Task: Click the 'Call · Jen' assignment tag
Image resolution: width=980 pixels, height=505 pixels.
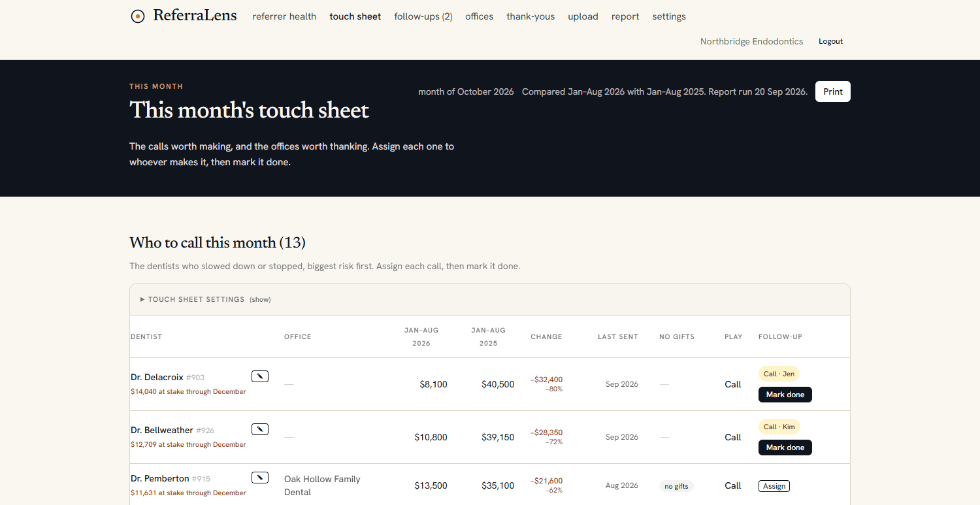Action: (779, 374)
